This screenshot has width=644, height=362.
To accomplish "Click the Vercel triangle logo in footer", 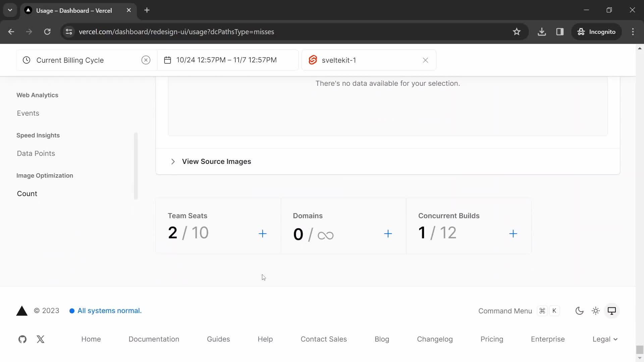I will (x=22, y=311).
